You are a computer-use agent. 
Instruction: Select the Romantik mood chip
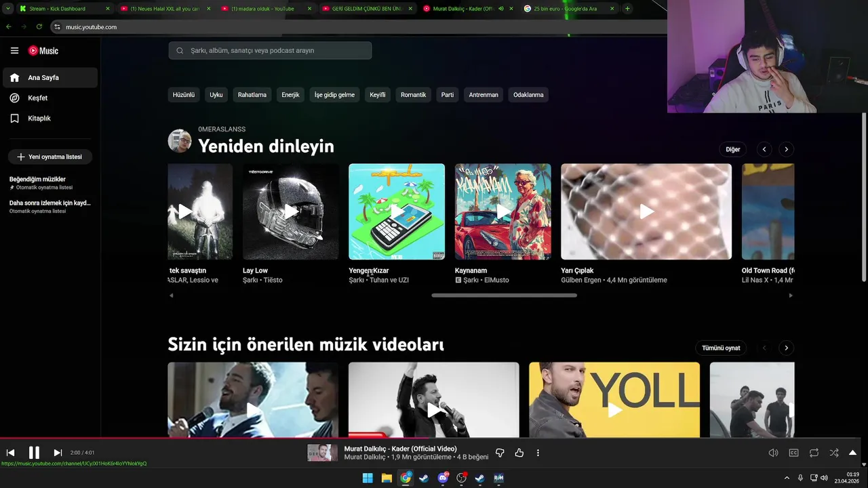414,95
